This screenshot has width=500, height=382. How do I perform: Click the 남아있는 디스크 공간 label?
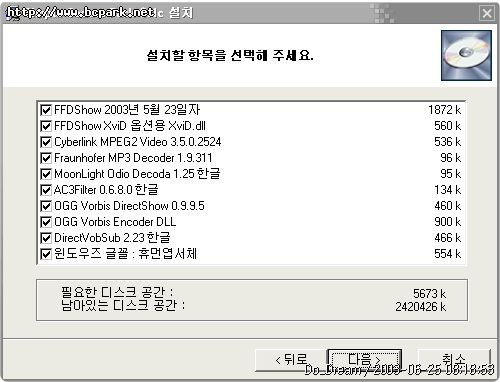click(123, 305)
